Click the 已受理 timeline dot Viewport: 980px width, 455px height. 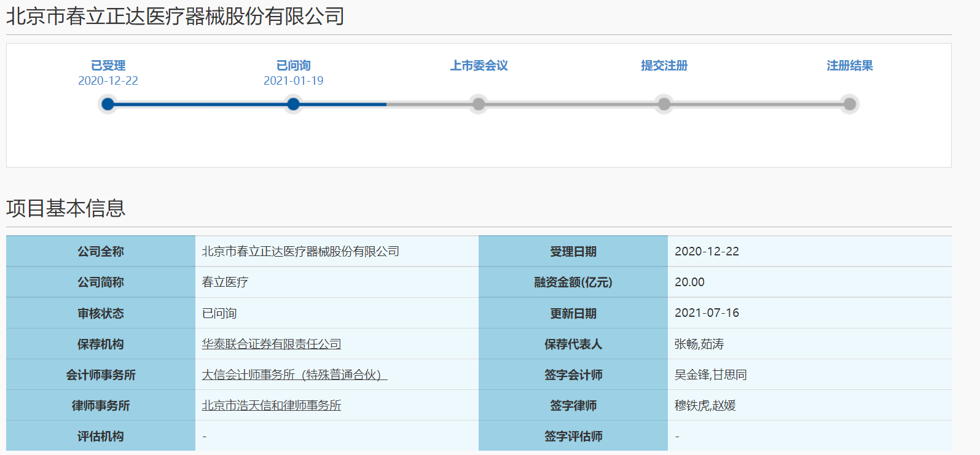[108, 104]
